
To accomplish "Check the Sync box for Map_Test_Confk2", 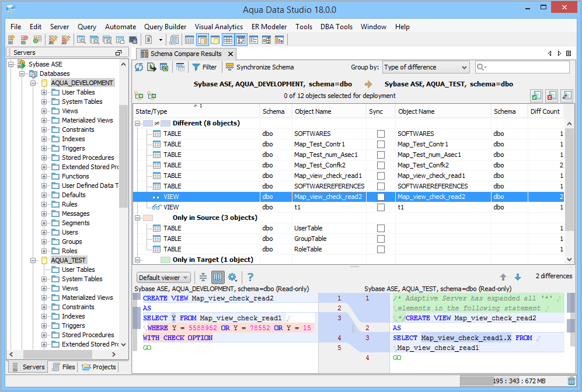I will (381, 166).
